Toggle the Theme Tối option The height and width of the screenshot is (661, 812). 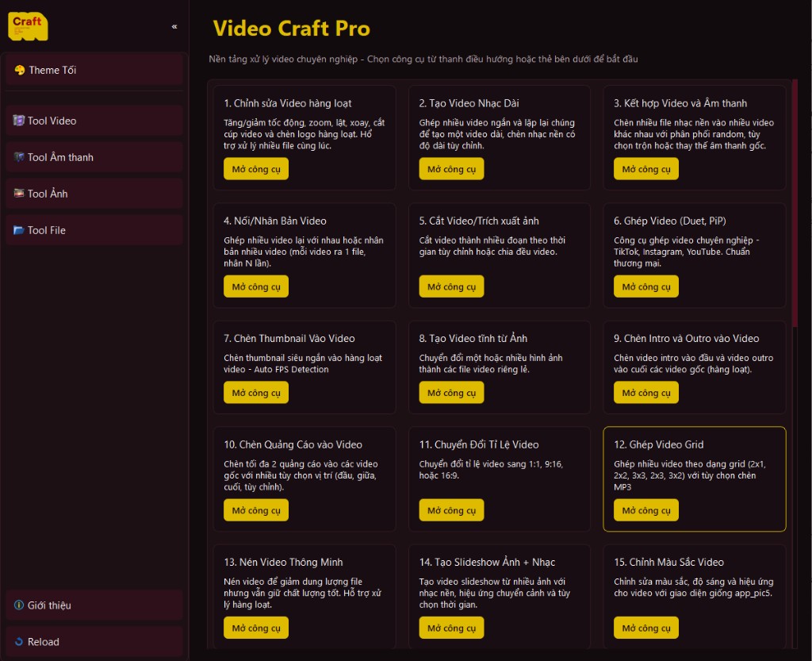95,70
